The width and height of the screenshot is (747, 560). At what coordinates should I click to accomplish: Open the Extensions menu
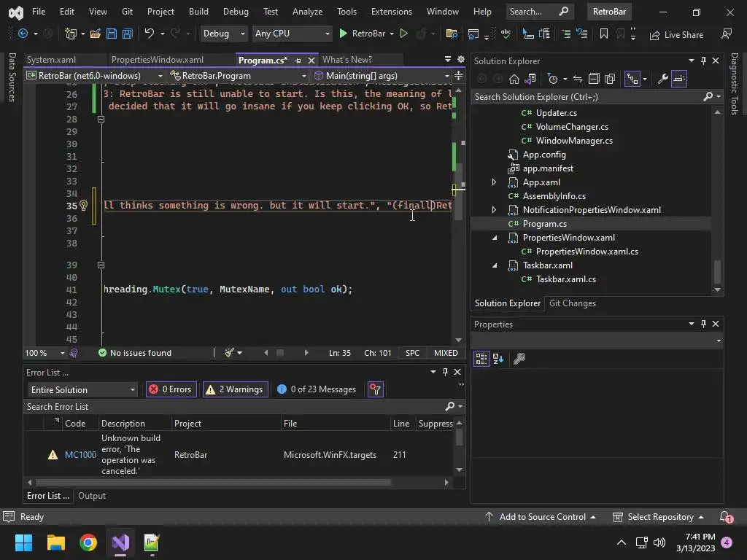click(392, 12)
